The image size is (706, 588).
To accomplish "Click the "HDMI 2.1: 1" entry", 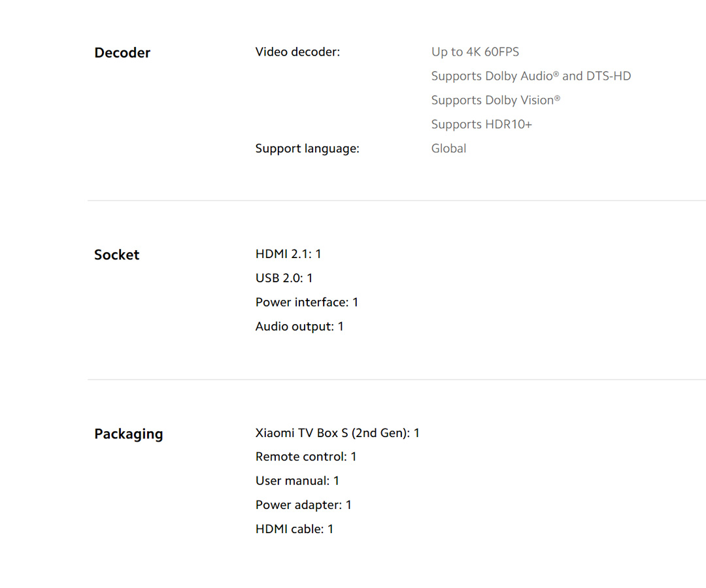I will (288, 253).
